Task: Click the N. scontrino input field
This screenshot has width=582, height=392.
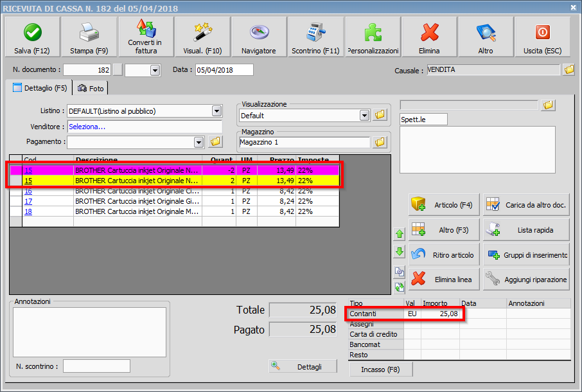Action: tap(96, 366)
